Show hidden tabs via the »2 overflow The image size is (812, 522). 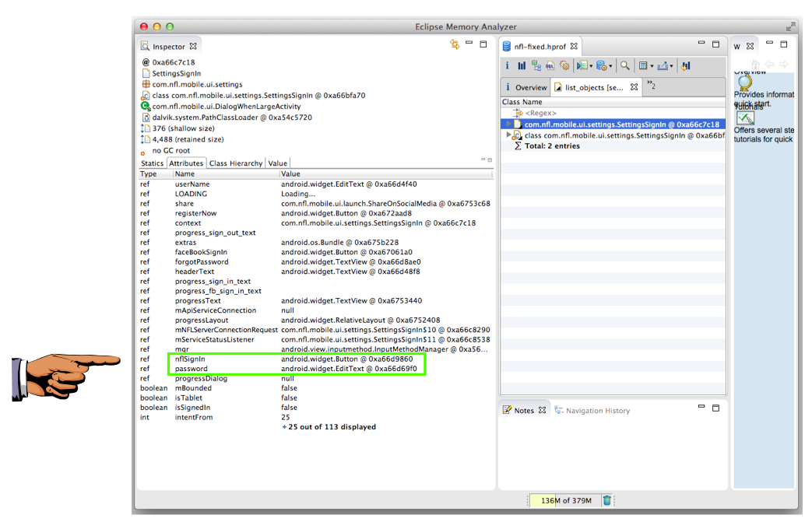point(651,86)
